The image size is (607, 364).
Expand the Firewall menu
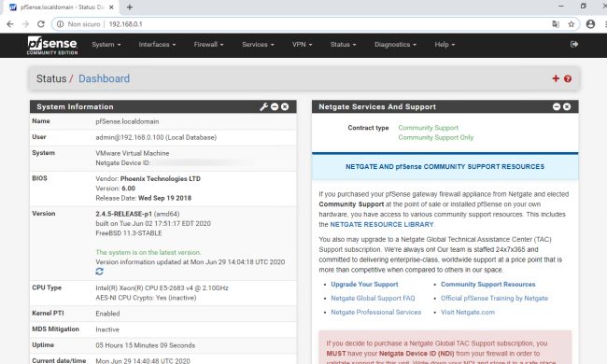(x=208, y=45)
